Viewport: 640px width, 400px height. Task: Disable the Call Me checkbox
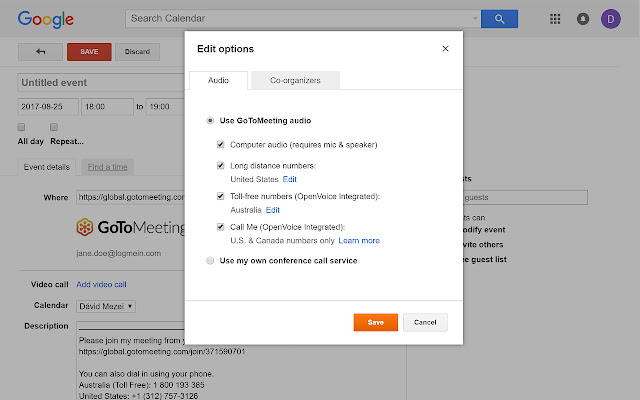tap(220, 228)
